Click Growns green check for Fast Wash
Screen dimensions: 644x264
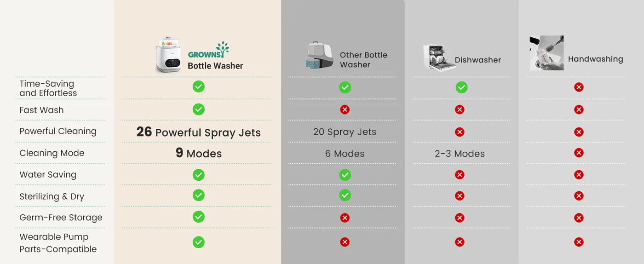click(x=198, y=109)
